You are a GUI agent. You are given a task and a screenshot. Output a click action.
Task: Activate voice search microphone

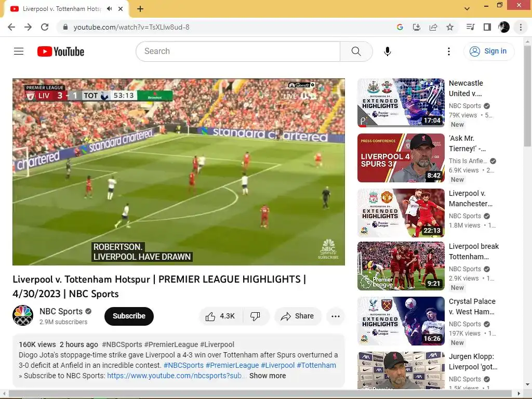(x=387, y=51)
